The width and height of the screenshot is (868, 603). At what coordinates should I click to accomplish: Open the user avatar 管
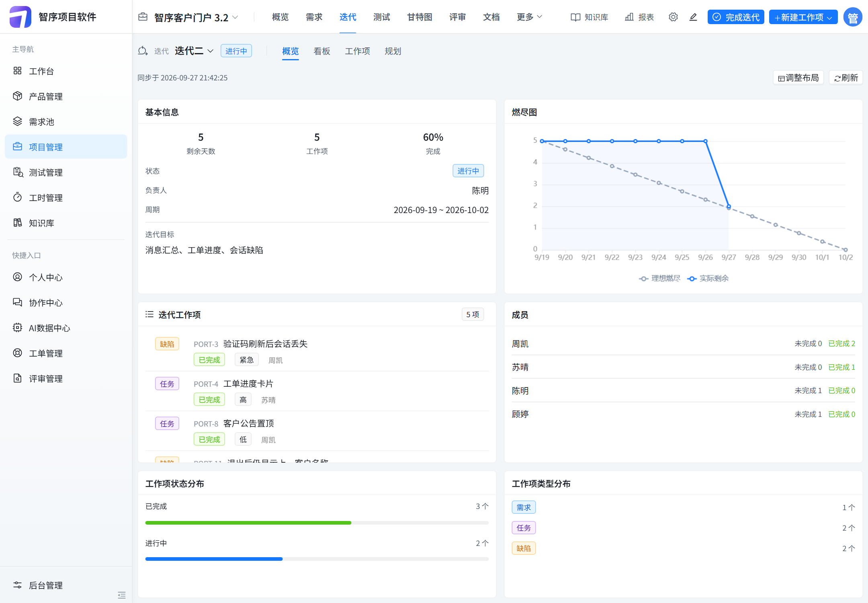853,17
